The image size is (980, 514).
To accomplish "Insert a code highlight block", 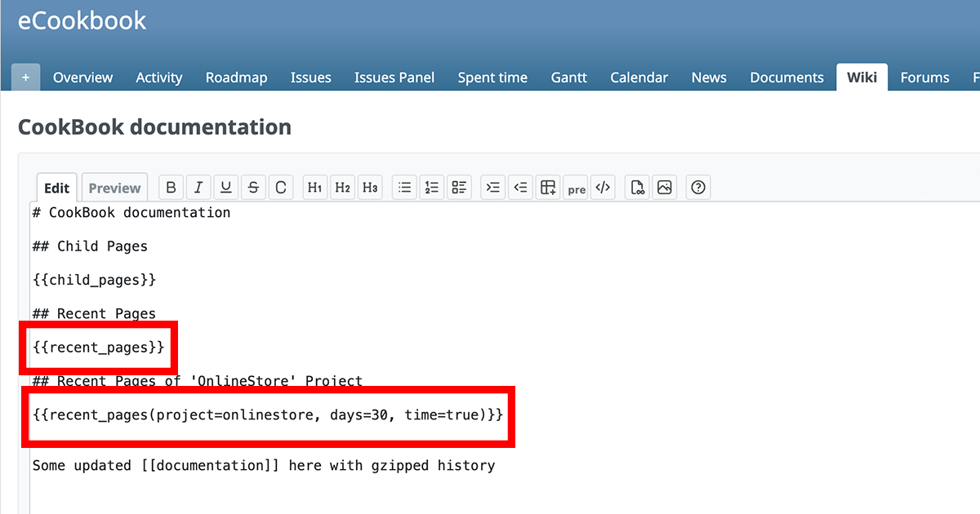I will 603,187.
